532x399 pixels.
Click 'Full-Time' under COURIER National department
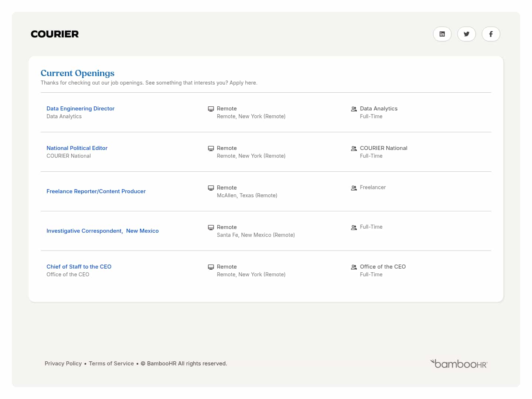pos(371,156)
